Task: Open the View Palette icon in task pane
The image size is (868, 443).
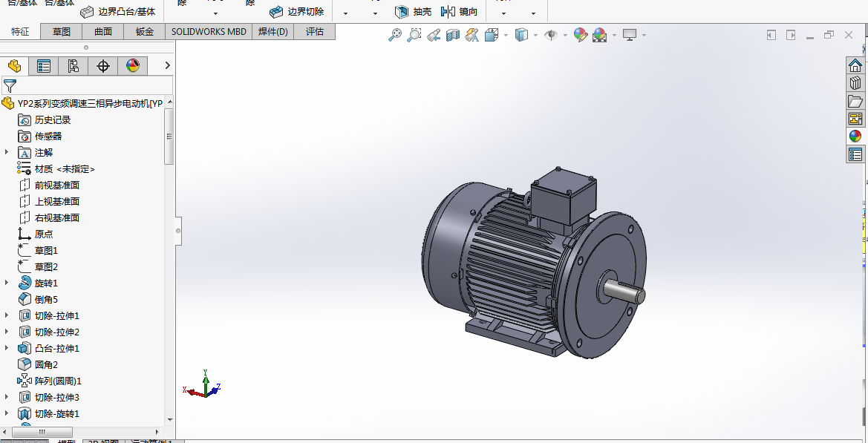Action: pos(855,118)
